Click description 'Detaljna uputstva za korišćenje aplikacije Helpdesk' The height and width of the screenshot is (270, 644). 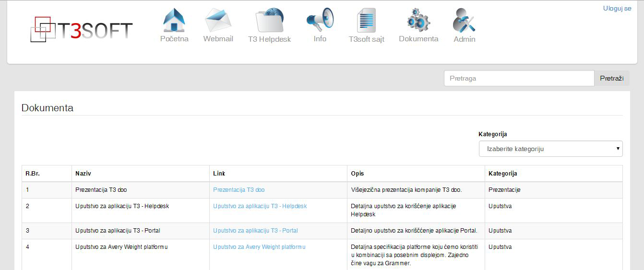pos(403,210)
